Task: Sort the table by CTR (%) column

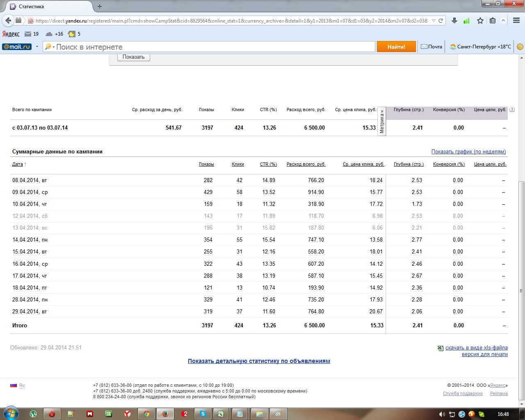Action: (268, 164)
